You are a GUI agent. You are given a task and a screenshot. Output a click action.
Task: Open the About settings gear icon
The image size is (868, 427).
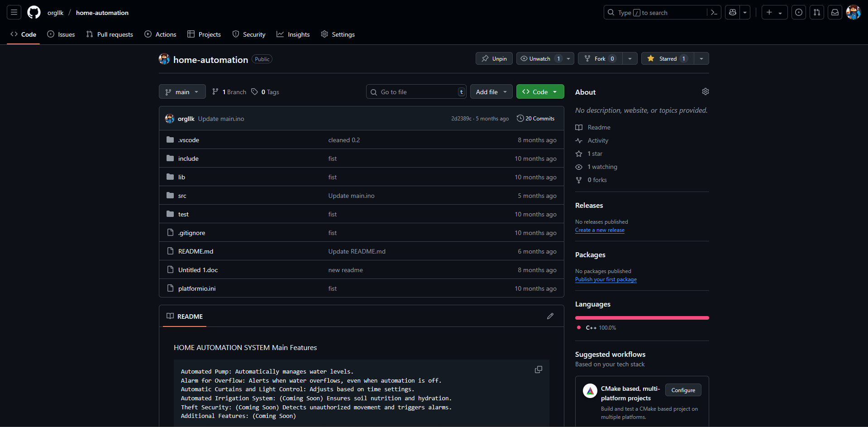point(706,91)
